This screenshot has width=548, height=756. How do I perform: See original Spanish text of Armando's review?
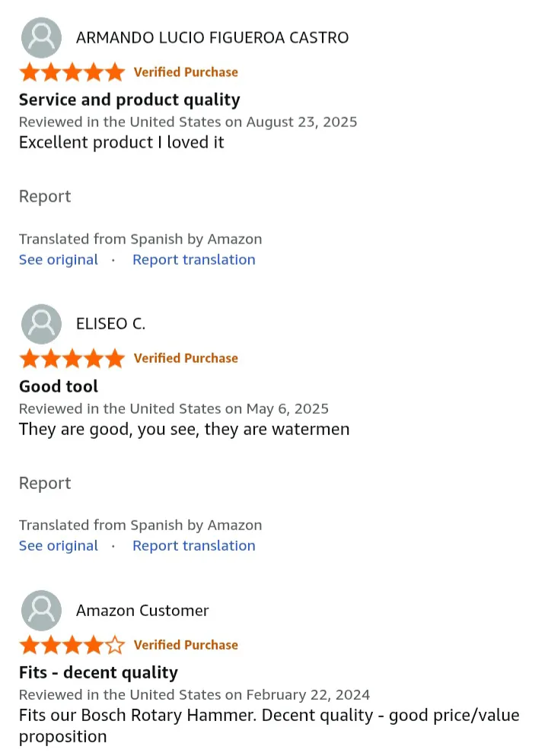(x=59, y=259)
